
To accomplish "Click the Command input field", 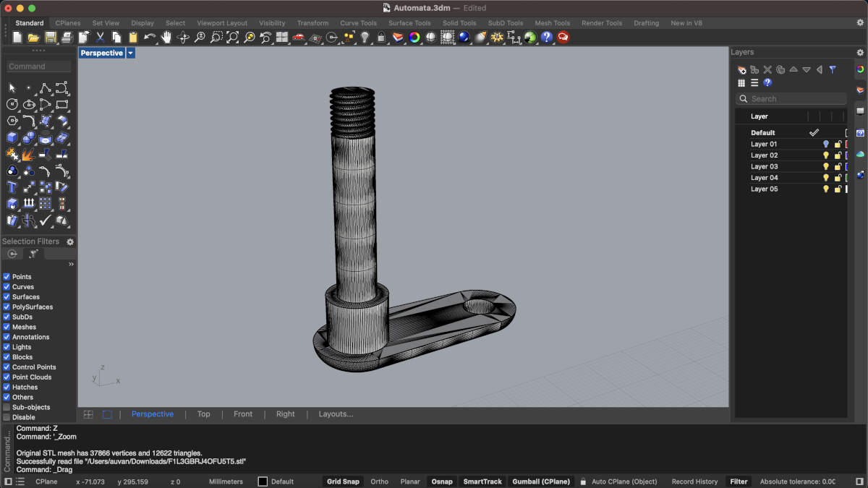I will coord(39,67).
